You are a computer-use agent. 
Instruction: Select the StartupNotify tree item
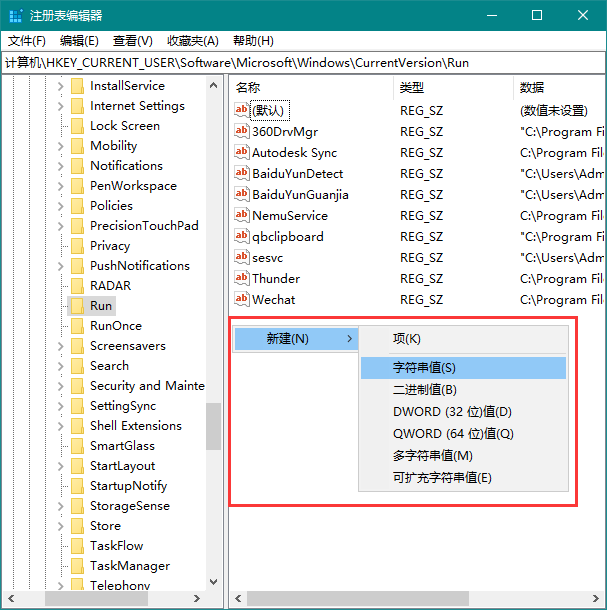[128, 486]
